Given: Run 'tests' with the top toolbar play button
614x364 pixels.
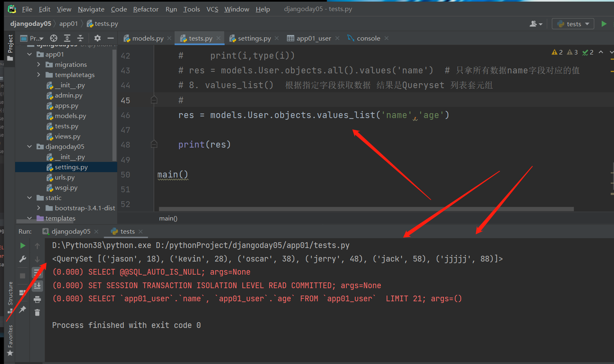Looking at the screenshot, I should click(604, 24).
